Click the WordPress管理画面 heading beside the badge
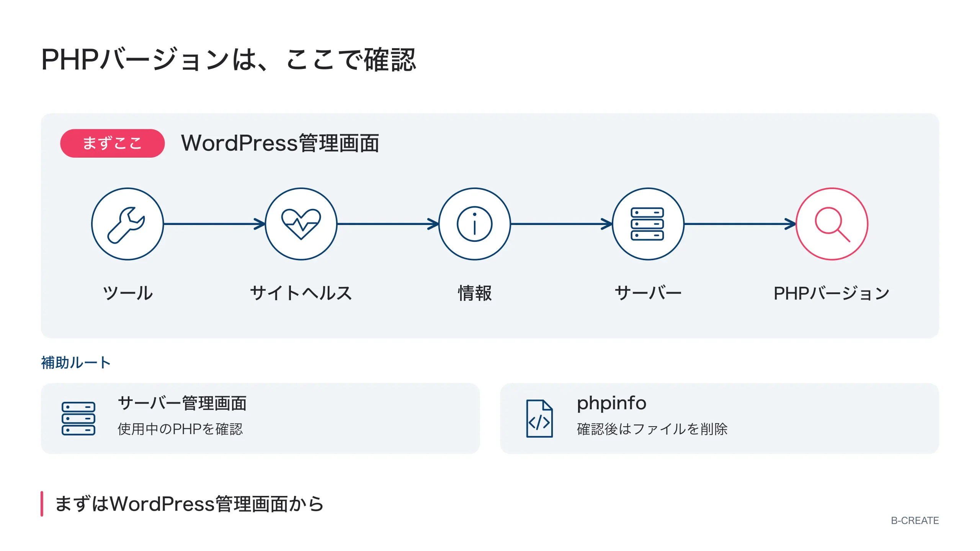 pos(280,143)
